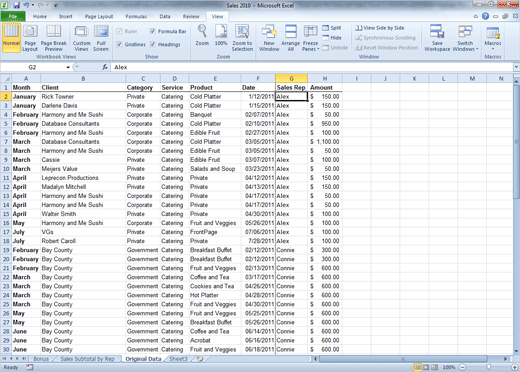Click the zoom slider handle
520x372 pixels.
click(488, 367)
